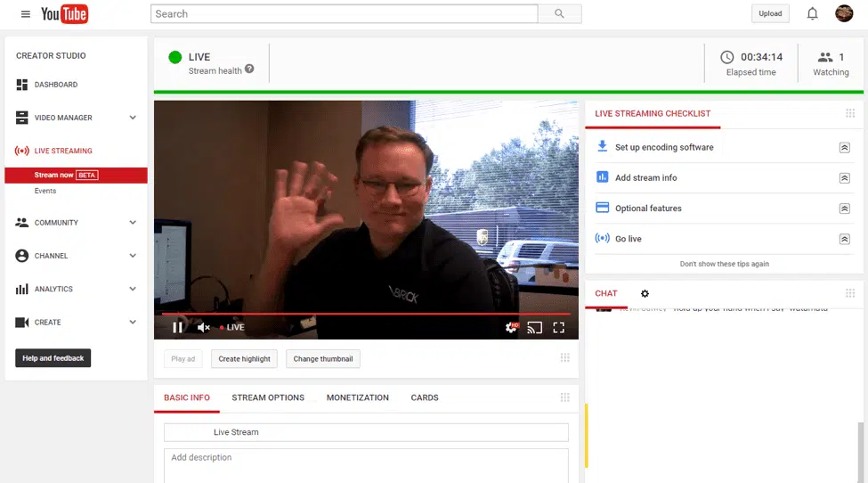
Task: Click the Upload button
Action: pos(770,14)
